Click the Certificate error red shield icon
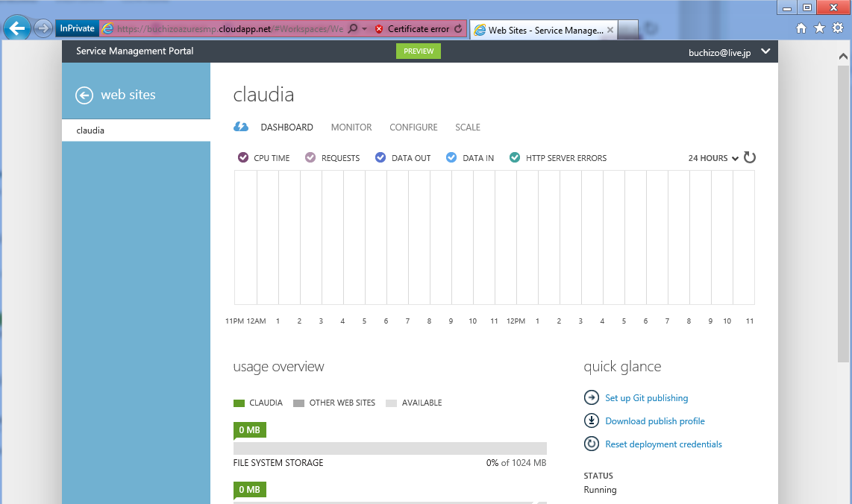This screenshot has width=852, height=504. [x=379, y=29]
